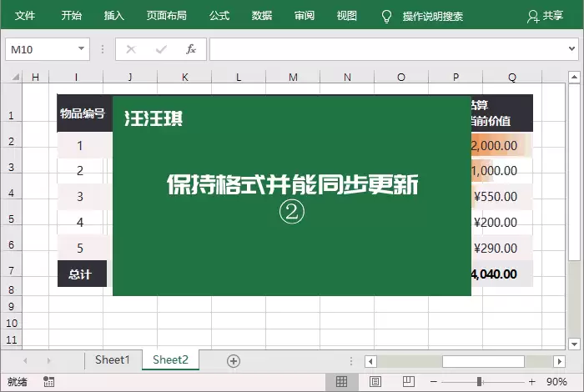Image resolution: width=584 pixels, height=392 pixels.
Task: Click the lightbulb Tell Me icon
Action: click(x=386, y=17)
